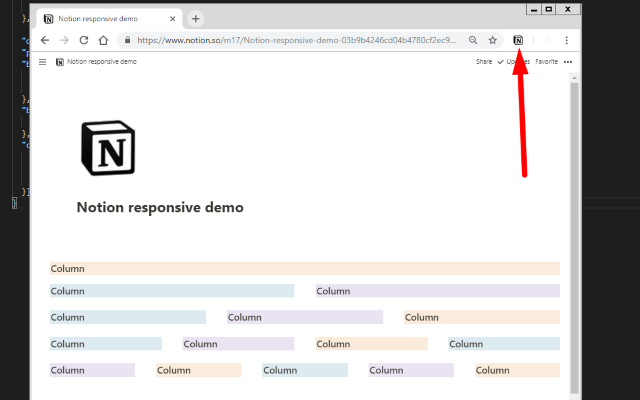Go back using the browser back arrow
The image size is (640, 400).
pos(45,40)
